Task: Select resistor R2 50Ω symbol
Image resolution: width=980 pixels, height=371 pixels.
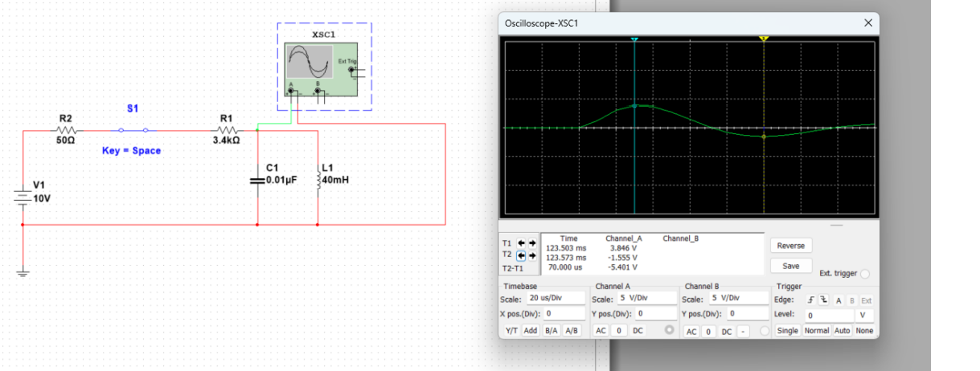Action: [x=66, y=128]
